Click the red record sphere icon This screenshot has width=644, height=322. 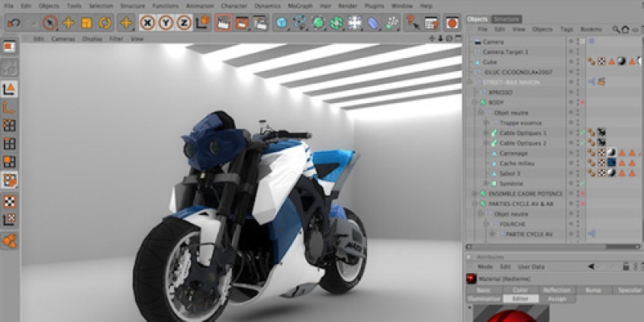pyautogui.click(x=452, y=23)
